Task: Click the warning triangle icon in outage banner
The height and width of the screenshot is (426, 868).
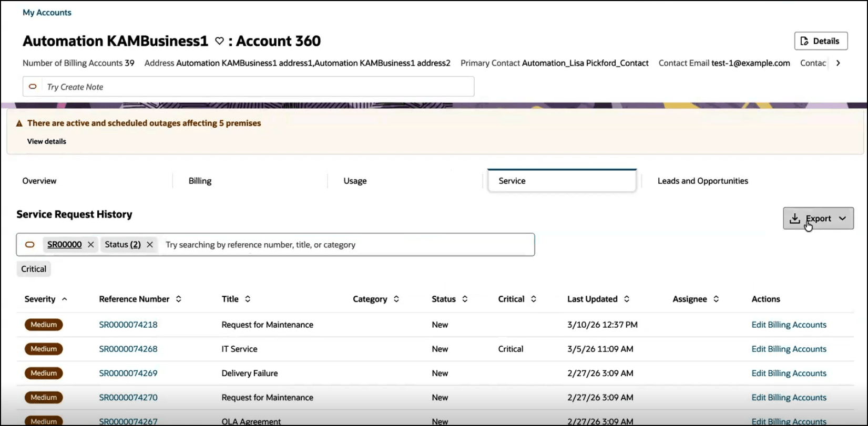Action: [x=19, y=123]
